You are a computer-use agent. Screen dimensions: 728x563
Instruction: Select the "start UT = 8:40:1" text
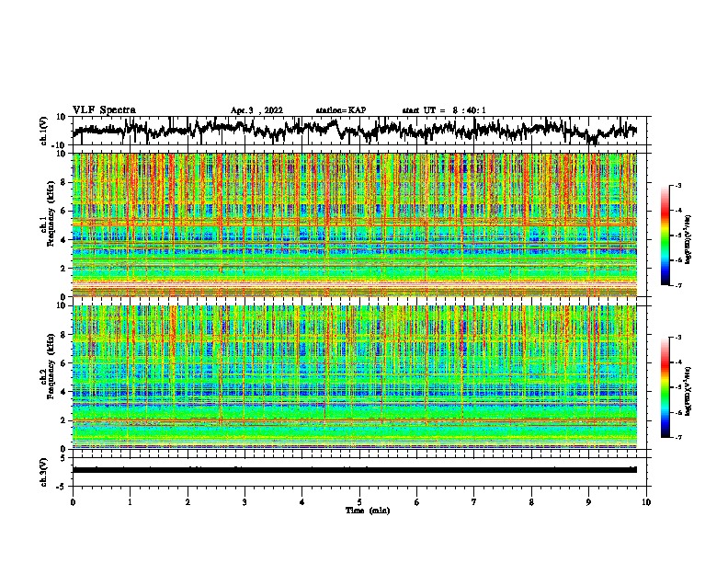tap(444, 110)
